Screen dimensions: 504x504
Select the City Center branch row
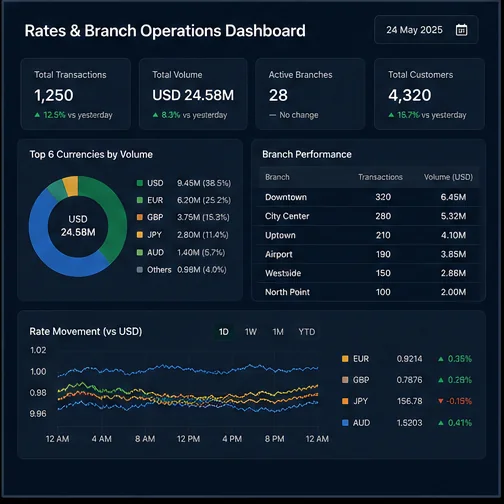point(369,216)
